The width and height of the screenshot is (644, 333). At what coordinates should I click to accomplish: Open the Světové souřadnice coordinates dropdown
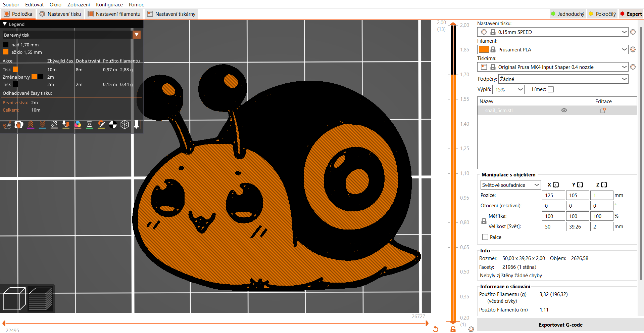tap(510, 185)
